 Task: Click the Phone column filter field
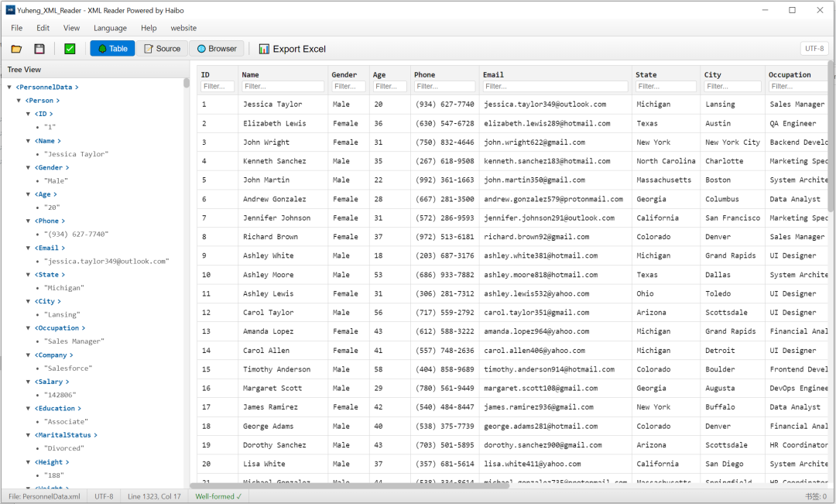pos(444,87)
